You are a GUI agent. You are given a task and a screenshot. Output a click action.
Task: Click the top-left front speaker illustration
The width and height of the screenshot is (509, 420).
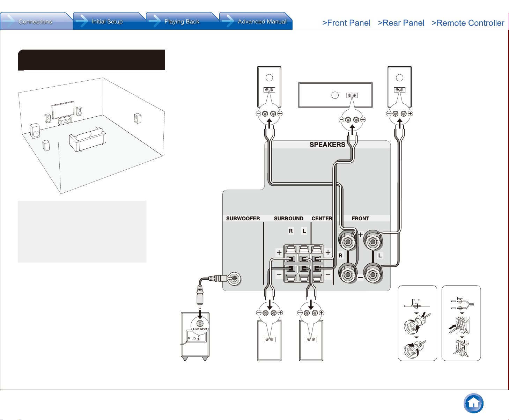[x=269, y=87]
